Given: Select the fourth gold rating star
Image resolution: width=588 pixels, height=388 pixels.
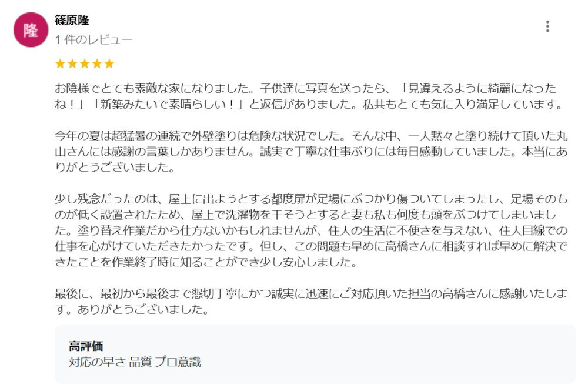Looking at the screenshot, I should [x=97, y=63].
